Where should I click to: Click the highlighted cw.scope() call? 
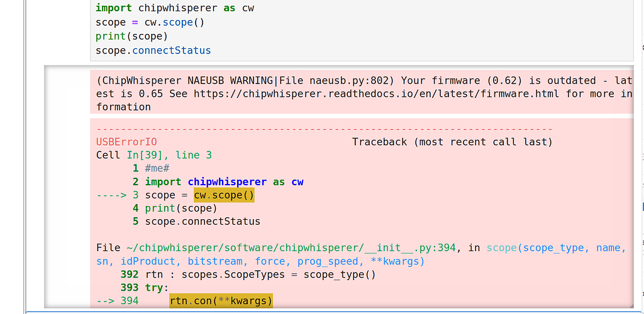point(223,195)
